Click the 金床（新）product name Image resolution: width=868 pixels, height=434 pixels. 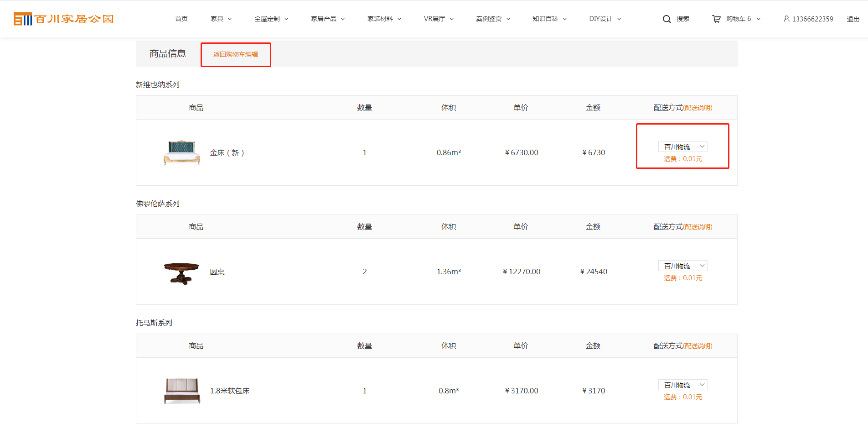coord(227,153)
